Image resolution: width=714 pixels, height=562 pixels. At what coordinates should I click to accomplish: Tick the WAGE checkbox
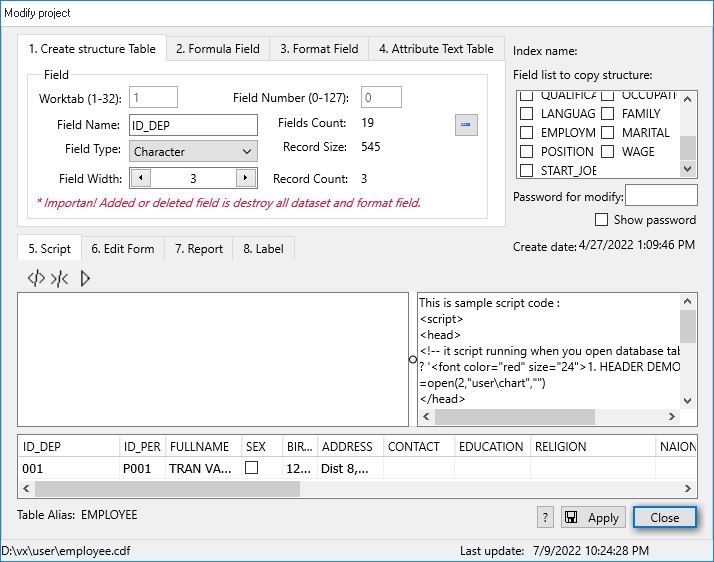(607, 151)
